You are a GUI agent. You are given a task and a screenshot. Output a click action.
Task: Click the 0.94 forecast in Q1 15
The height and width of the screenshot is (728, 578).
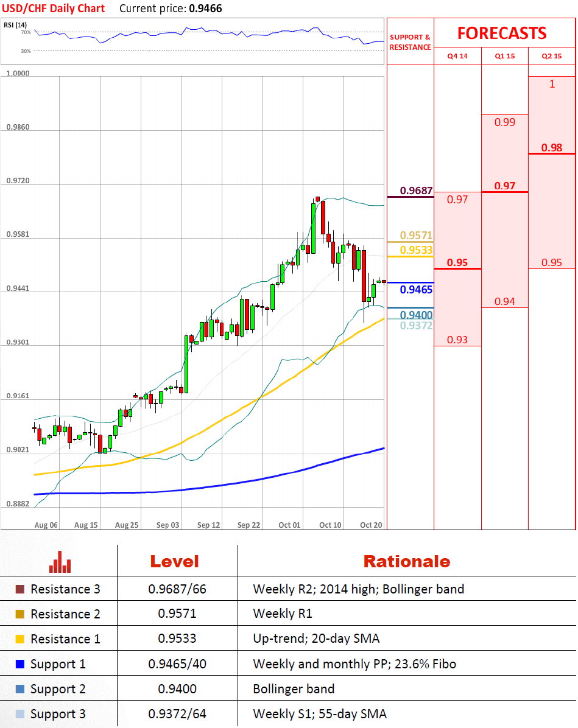pos(504,301)
